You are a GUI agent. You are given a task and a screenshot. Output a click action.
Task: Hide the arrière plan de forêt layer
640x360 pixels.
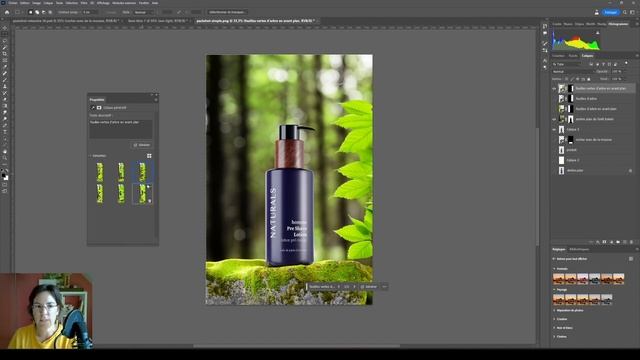pyautogui.click(x=554, y=119)
